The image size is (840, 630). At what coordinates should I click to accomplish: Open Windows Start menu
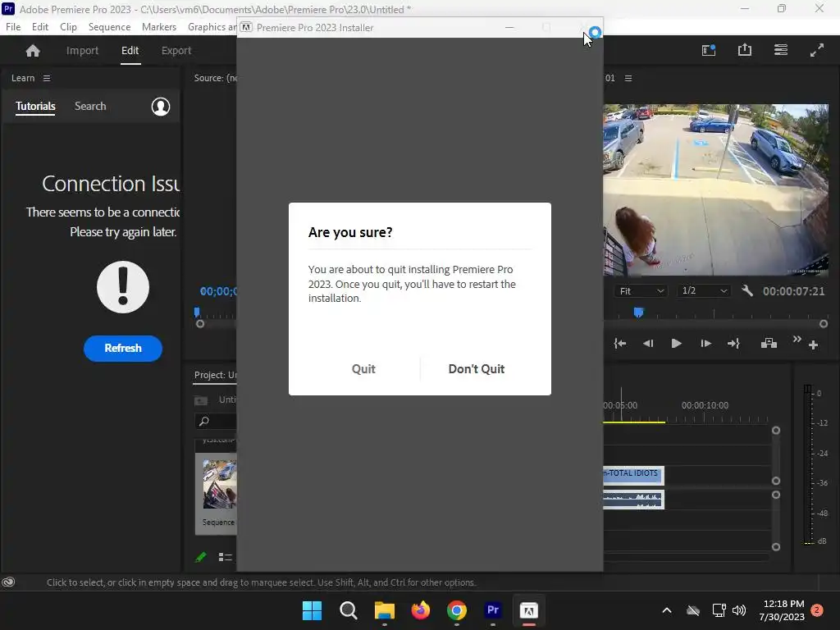312,610
